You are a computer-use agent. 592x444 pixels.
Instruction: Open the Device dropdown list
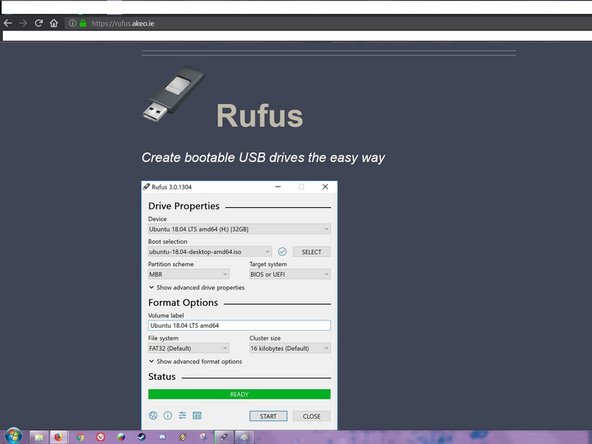pos(239,229)
